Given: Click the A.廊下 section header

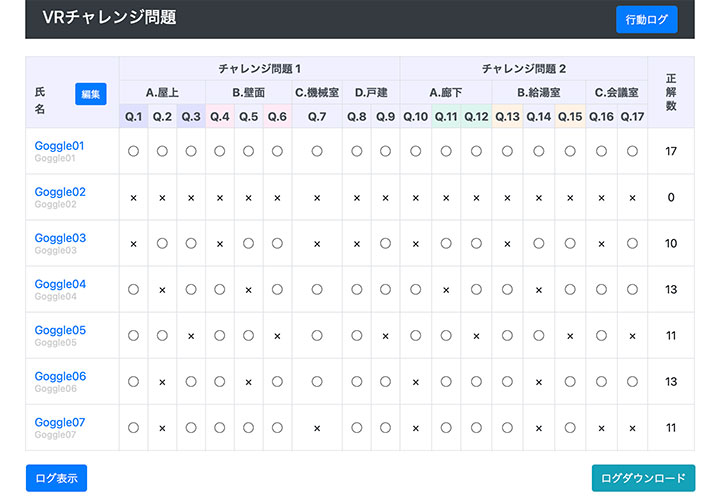Looking at the screenshot, I should click(446, 93).
